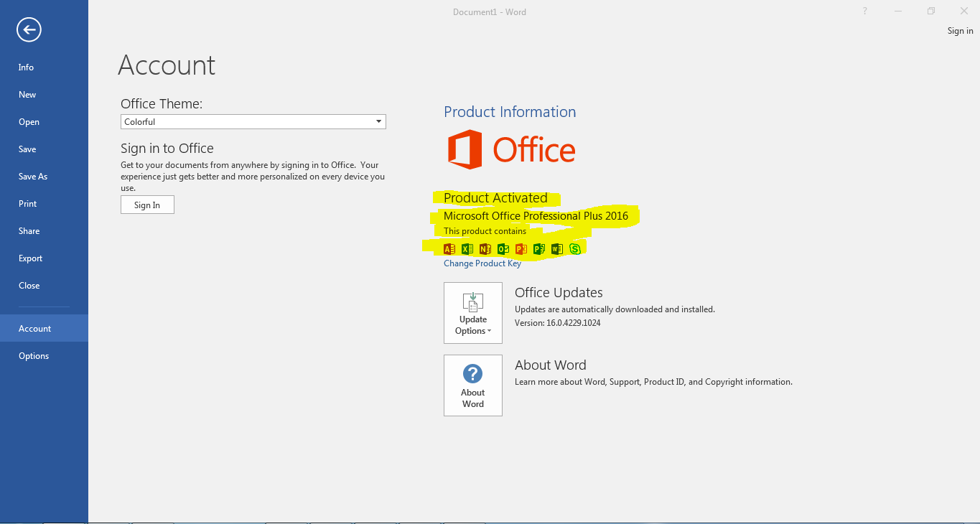Click Sign in at the top-right corner
980x524 pixels.
(x=960, y=31)
